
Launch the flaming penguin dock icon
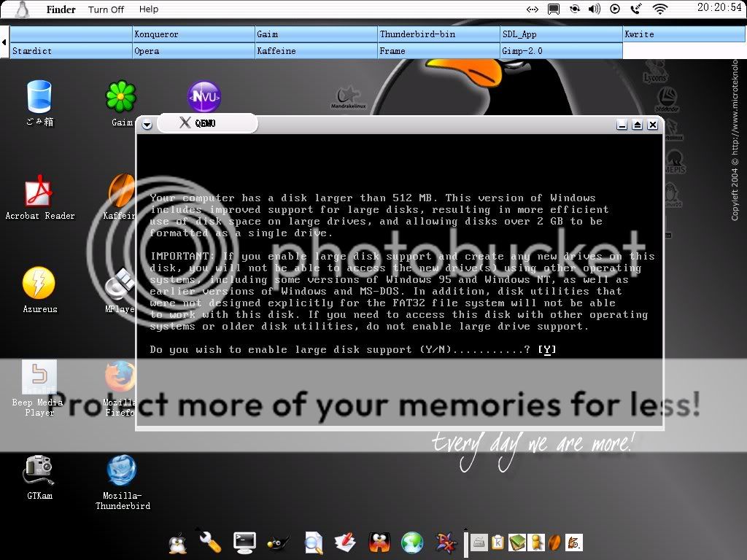click(379, 542)
